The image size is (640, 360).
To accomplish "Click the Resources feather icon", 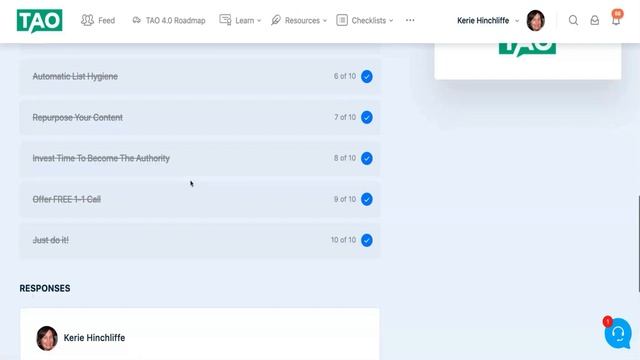I will (276, 20).
